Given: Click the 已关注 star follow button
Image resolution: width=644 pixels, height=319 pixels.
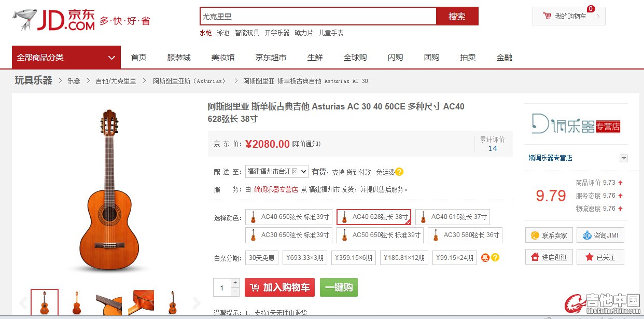Looking at the screenshot, I should click(600, 257).
